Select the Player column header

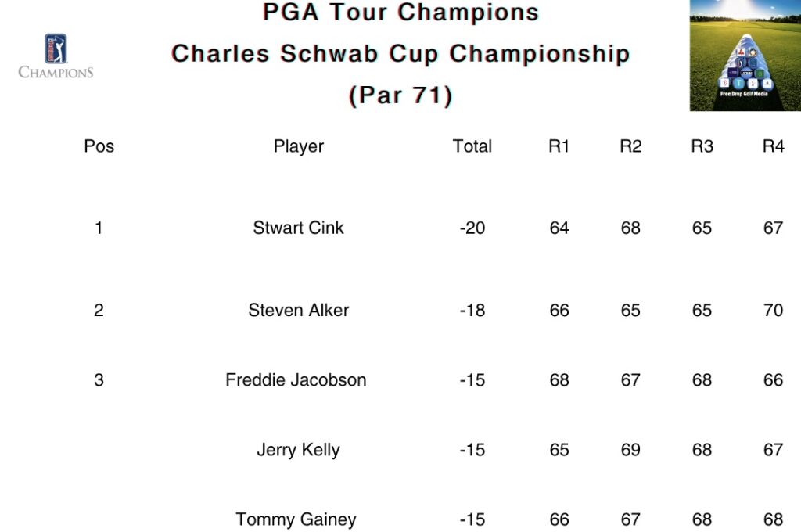point(298,146)
